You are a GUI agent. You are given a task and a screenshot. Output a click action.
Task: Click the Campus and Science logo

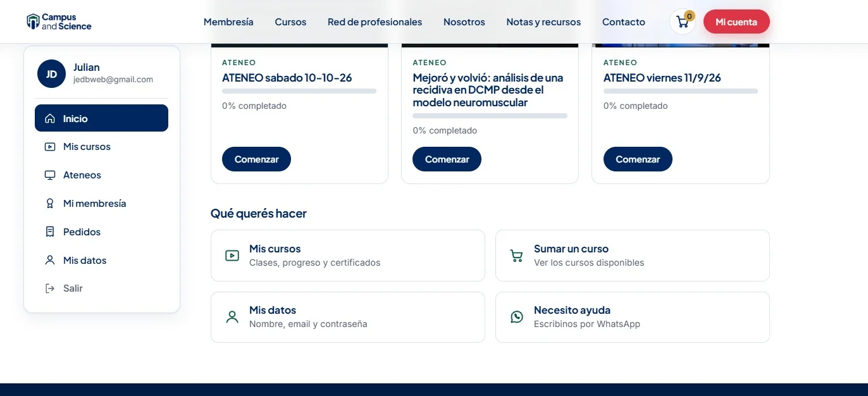[59, 22]
